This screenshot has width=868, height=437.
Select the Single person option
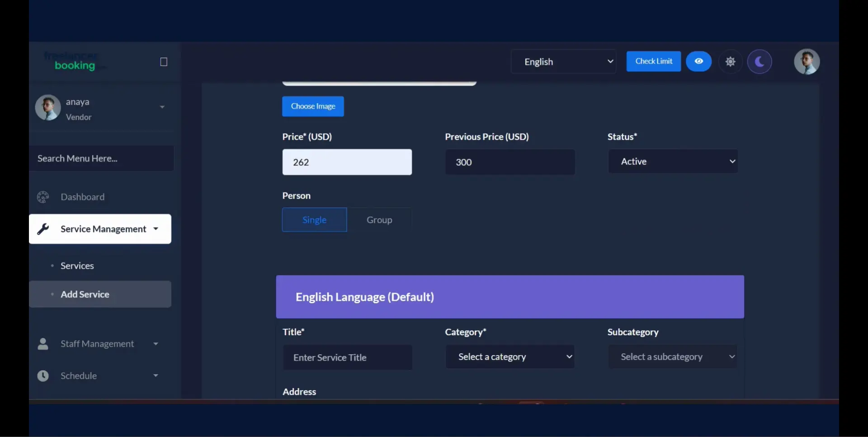314,220
